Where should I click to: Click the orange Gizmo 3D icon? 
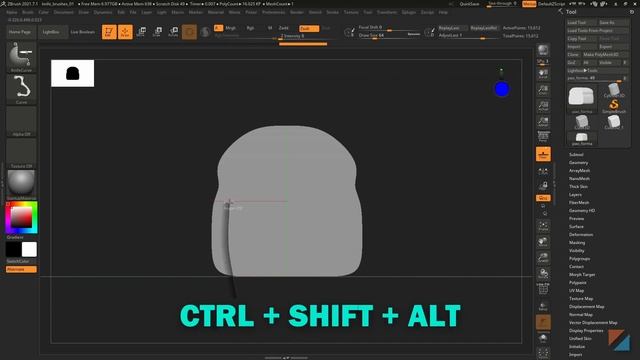click(x=189, y=32)
